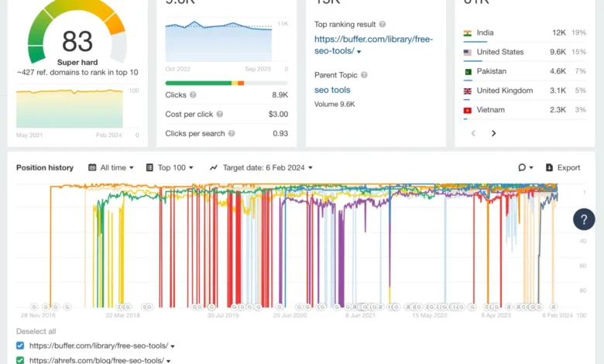Viewport: 604px width, 364px height.
Task: Click the green segment of the clicks distribution bar
Action: tap(198, 83)
